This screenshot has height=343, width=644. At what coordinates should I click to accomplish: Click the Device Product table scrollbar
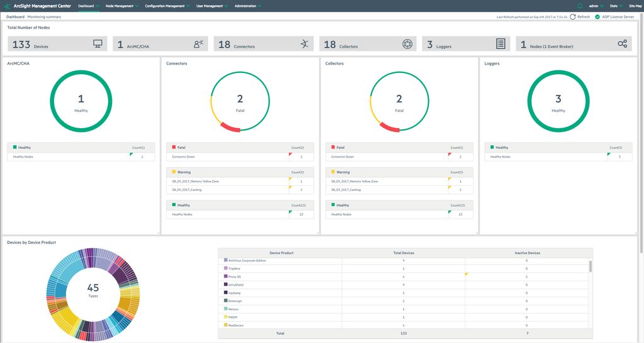click(x=590, y=267)
